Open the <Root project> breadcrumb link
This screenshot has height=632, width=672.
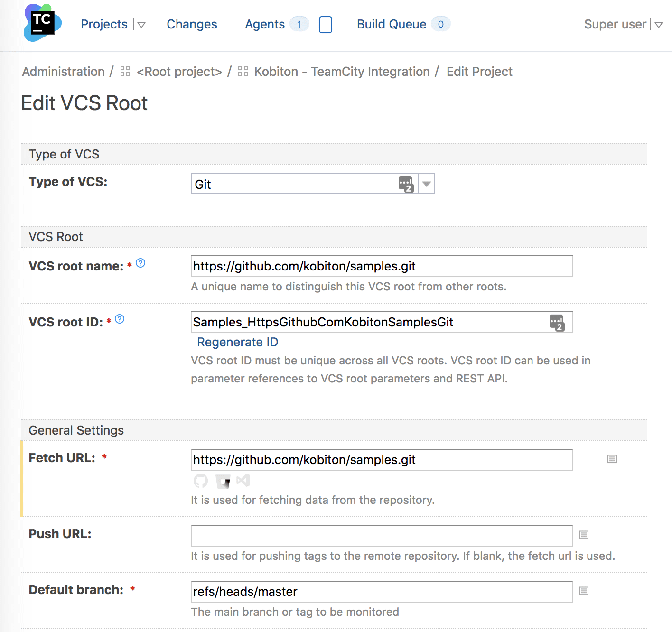pyautogui.click(x=179, y=72)
